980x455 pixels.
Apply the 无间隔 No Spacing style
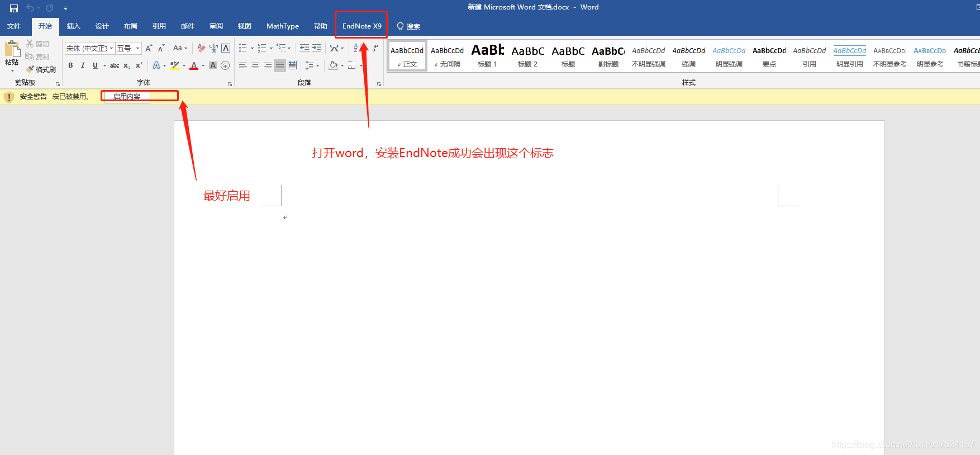point(448,56)
